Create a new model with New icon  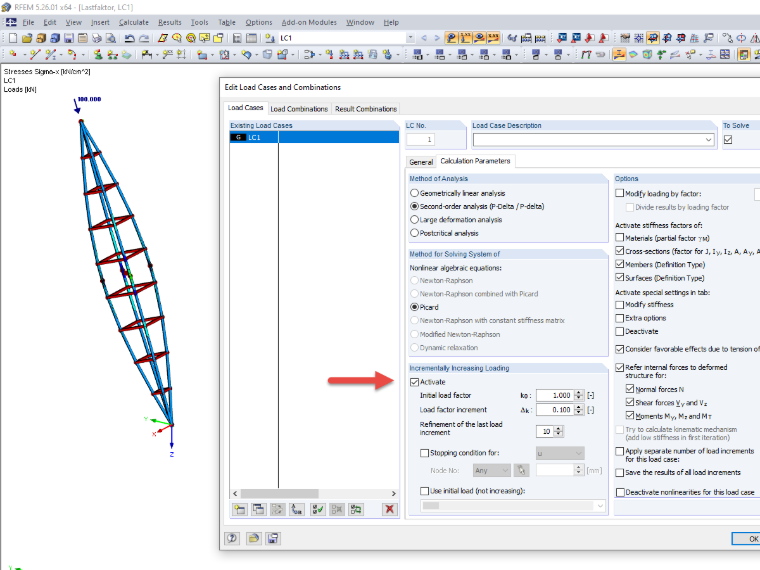(x=13, y=38)
